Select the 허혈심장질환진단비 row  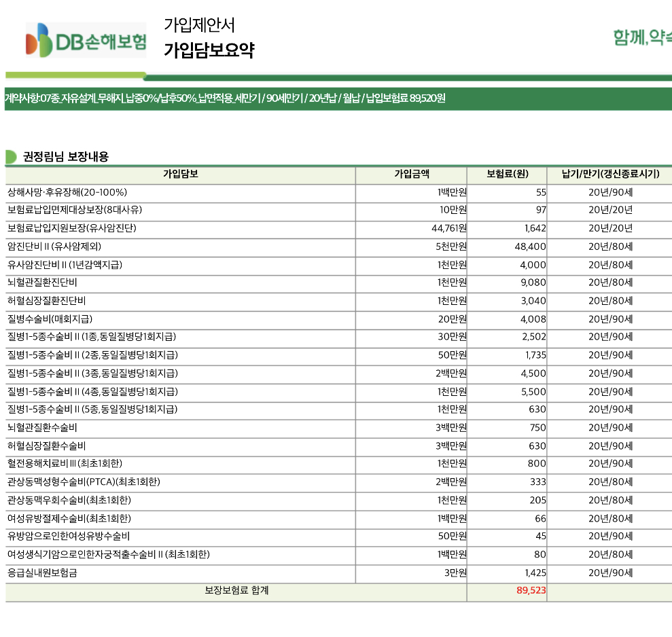click(338, 301)
